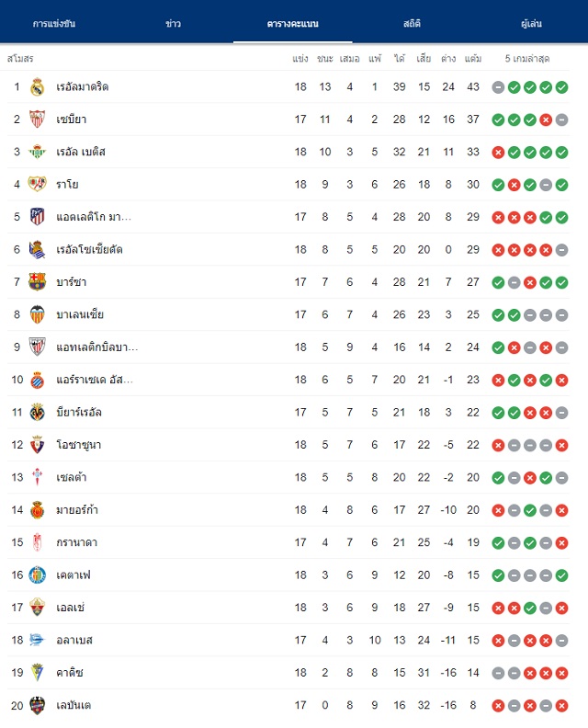Screen dimensions: 588x728
Task: Select the Barcelona club crest
Action: click(37, 282)
